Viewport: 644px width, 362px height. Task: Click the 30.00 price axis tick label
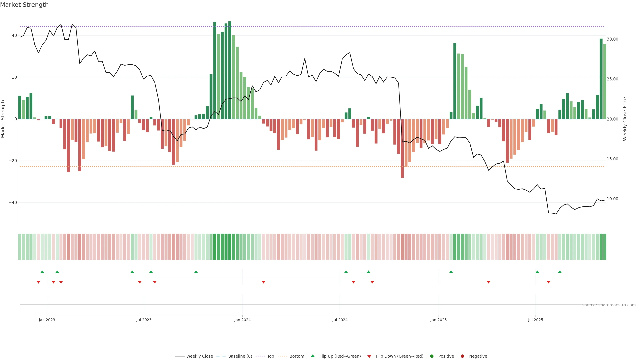pyautogui.click(x=612, y=39)
